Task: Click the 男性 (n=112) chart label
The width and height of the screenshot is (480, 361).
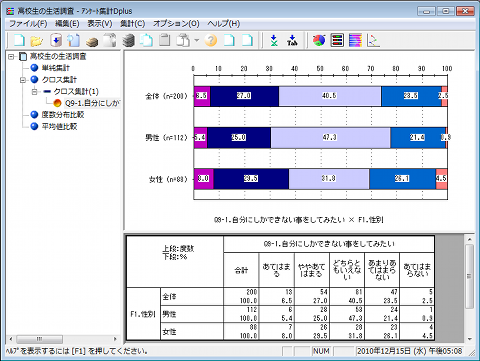Action: pyautogui.click(x=166, y=137)
